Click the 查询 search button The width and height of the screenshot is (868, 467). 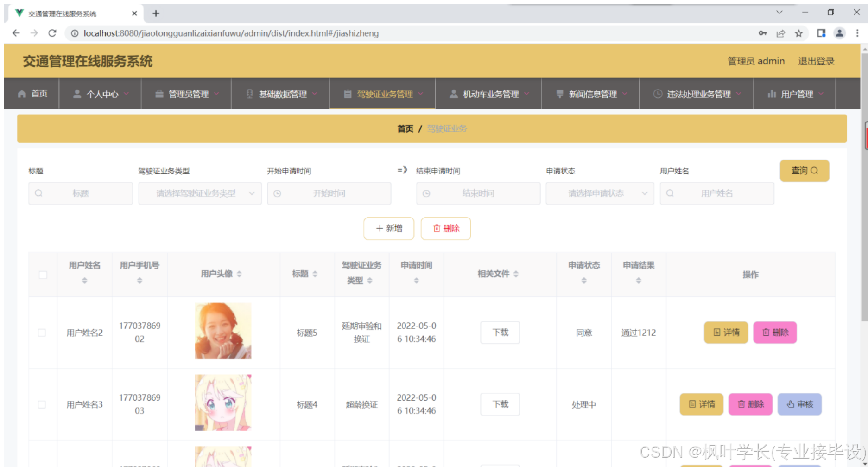point(805,171)
